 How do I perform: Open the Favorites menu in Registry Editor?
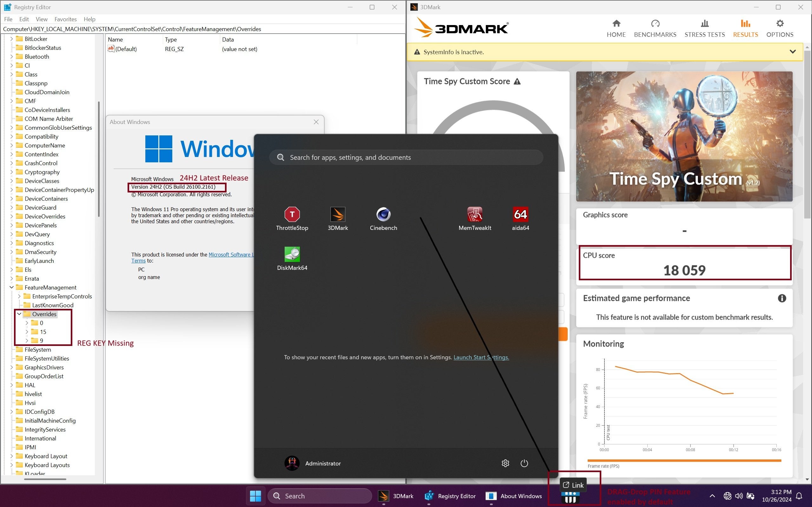coord(65,19)
